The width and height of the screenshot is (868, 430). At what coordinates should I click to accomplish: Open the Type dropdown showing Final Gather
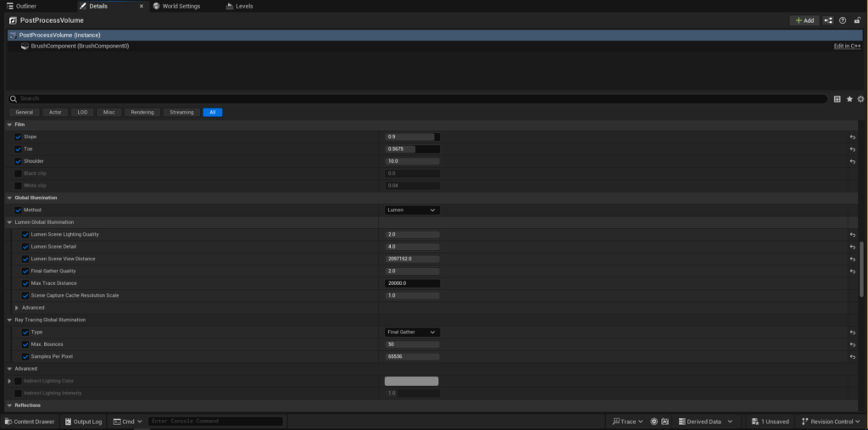(x=413, y=332)
